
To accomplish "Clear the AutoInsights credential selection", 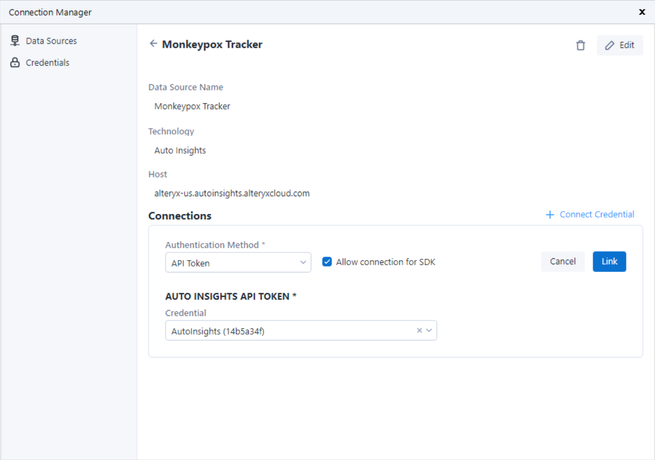I will 419,330.
